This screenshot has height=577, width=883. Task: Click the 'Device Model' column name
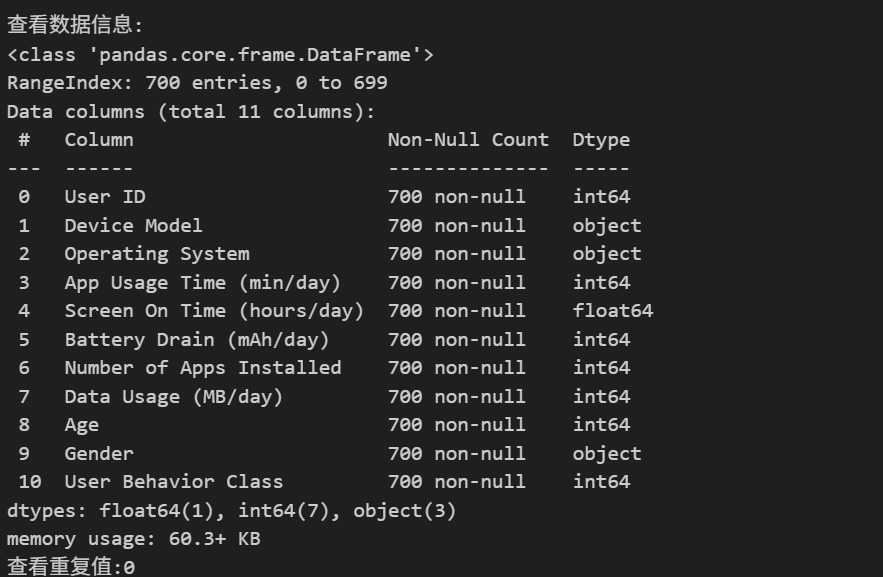click(133, 225)
